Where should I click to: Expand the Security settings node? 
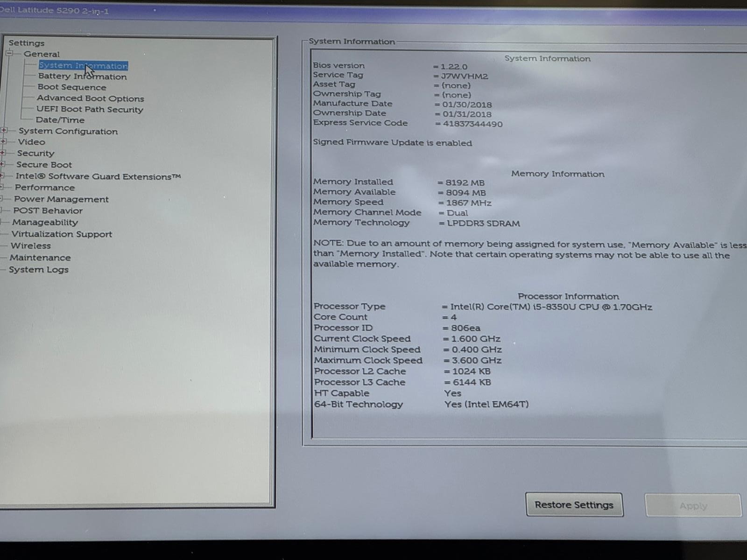[x=3, y=153]
